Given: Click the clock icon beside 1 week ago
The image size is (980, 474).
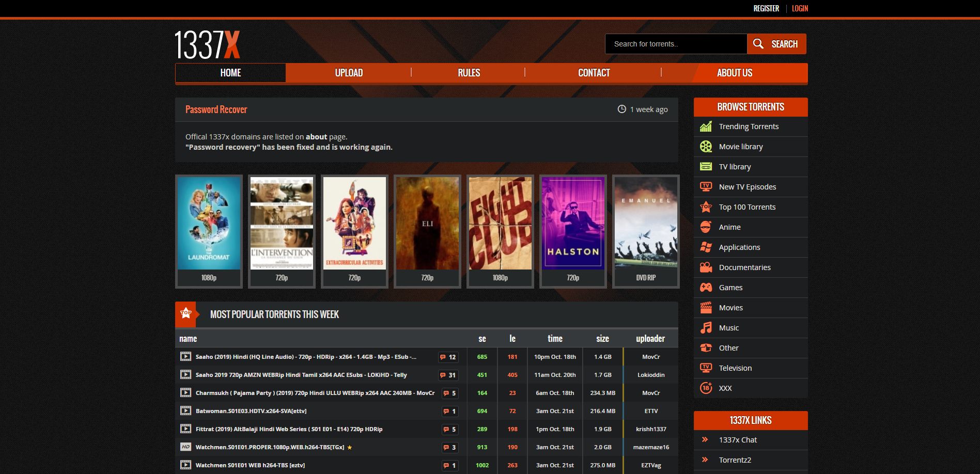Looking at the screenshot, I should pyautogui.click(x=622, y=109).
